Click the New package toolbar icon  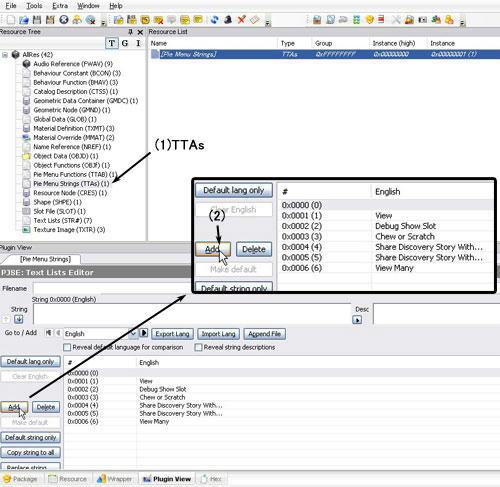pyautogui.click(x=10, y=20)
